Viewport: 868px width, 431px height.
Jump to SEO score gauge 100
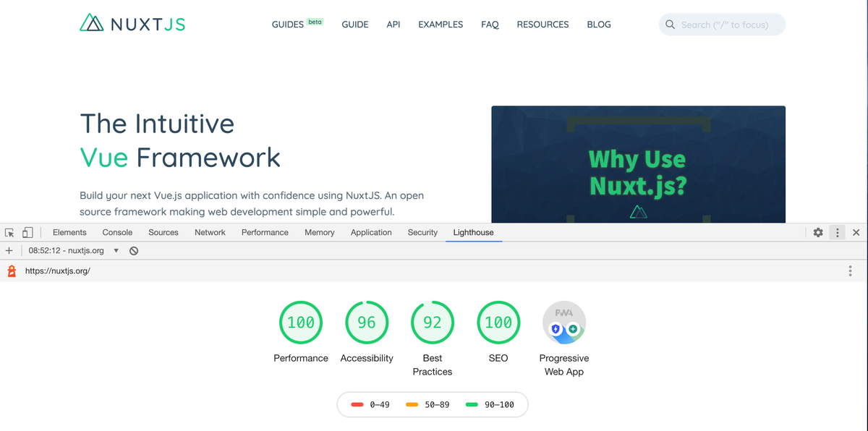point(498,323)
